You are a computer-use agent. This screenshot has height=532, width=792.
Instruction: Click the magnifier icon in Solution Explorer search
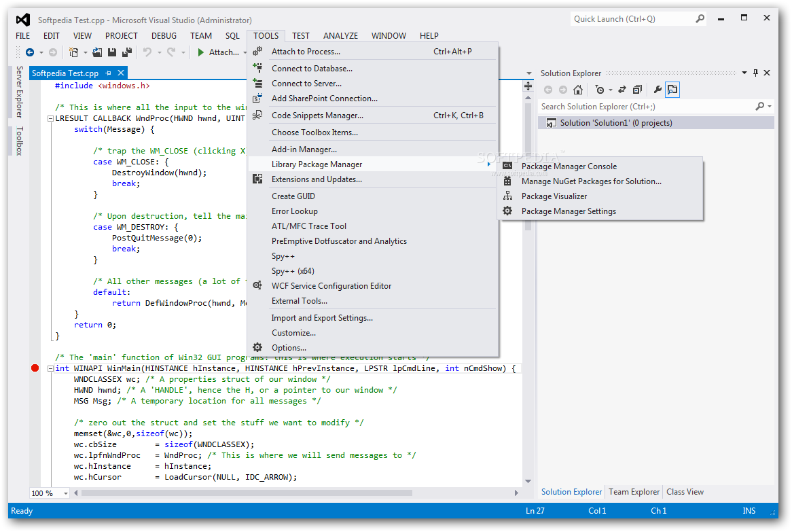(759, 106)
